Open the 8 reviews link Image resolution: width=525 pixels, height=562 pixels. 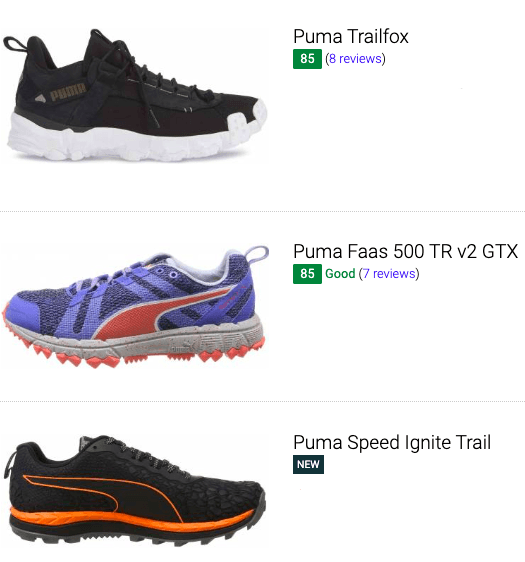point(355,58)
